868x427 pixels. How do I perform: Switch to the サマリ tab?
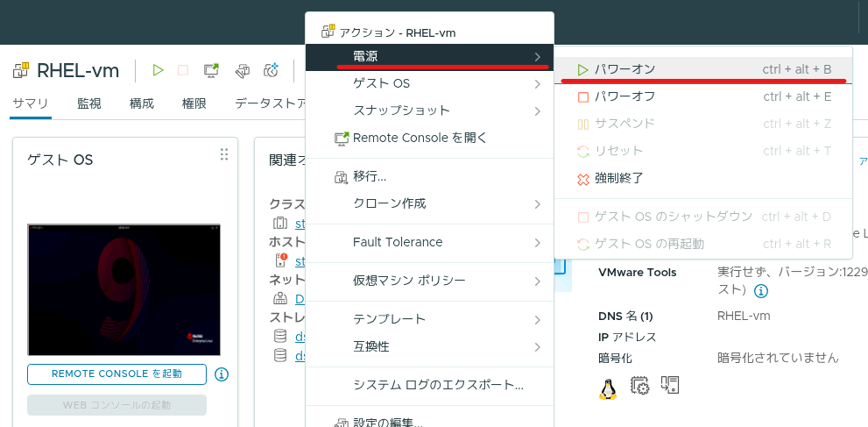point(31,103)
